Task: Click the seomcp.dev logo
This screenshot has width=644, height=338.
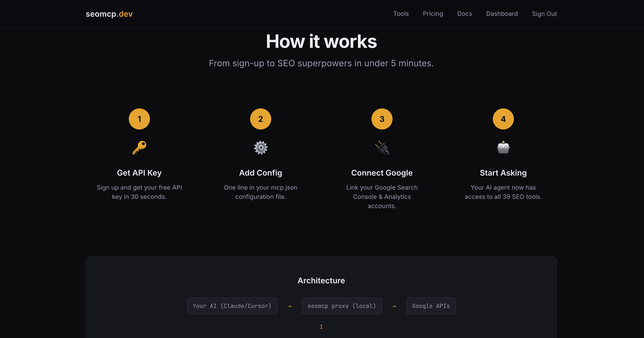Action: click(109, 14)
